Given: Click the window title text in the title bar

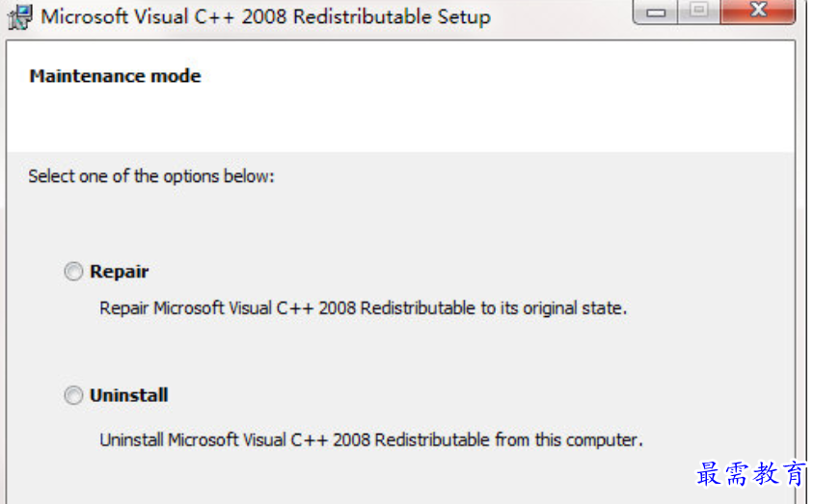Looking at the screenshot, I should (266, 16).
